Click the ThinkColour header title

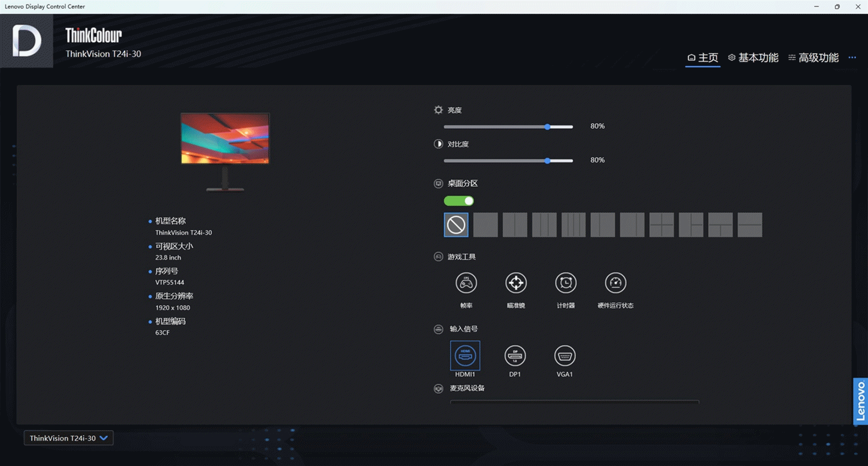point(94,35)
